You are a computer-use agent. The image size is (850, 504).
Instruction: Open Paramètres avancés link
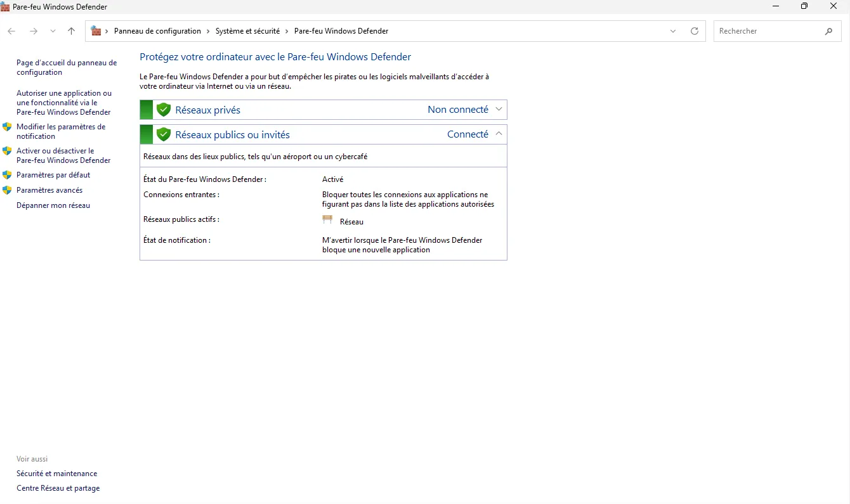49,190
